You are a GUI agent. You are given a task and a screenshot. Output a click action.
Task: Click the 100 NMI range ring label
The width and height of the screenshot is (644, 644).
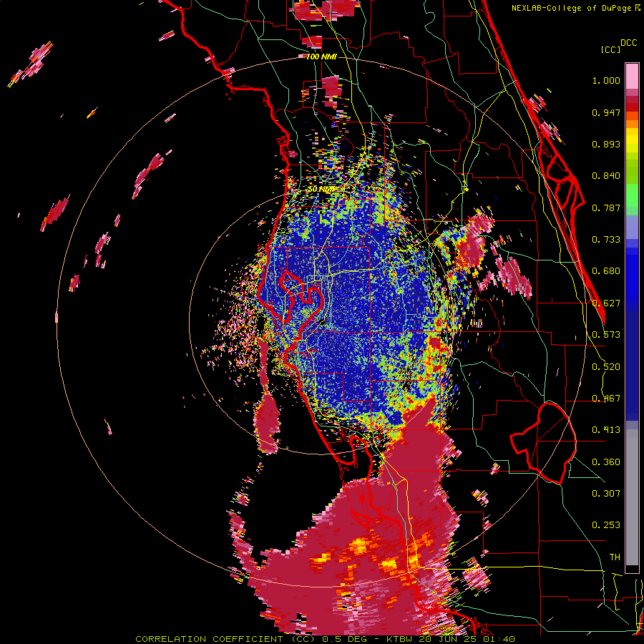[321, 57]
